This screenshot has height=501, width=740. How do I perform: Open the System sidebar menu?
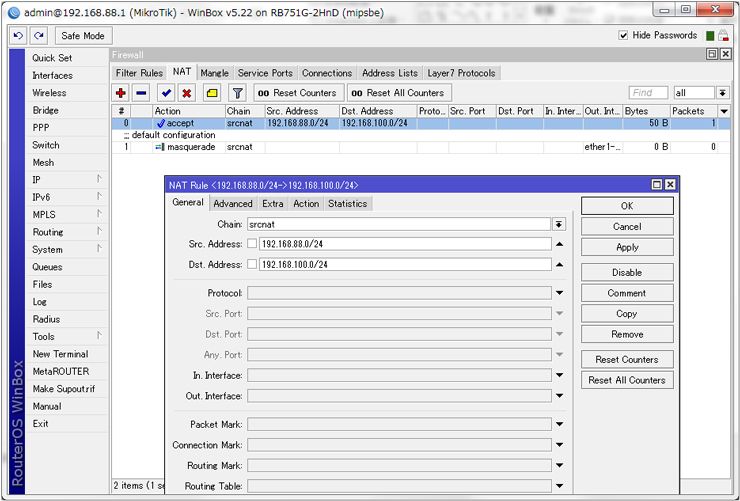[x=67, y=250]
